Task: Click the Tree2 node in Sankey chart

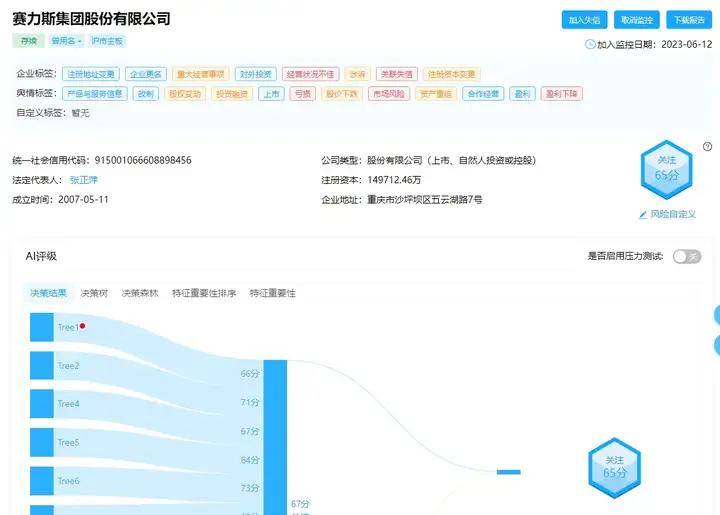Action: [42, 365]
